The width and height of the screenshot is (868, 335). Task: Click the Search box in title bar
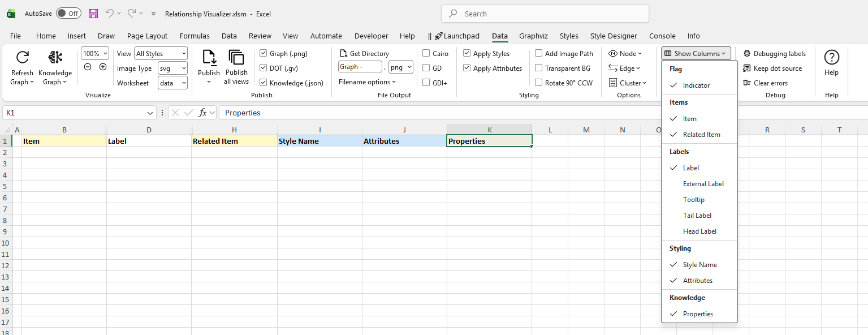[545, 14]
